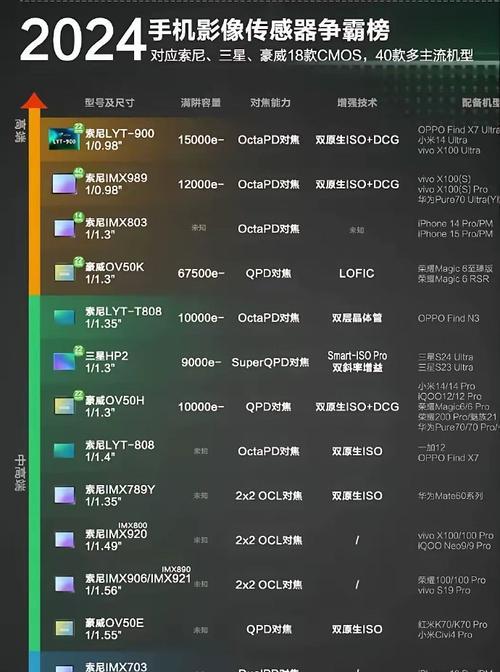Click the Sony LYT-T808 sensor chip image
The image size is (500, 672).
pyautogui.click(x=65, y=317)
